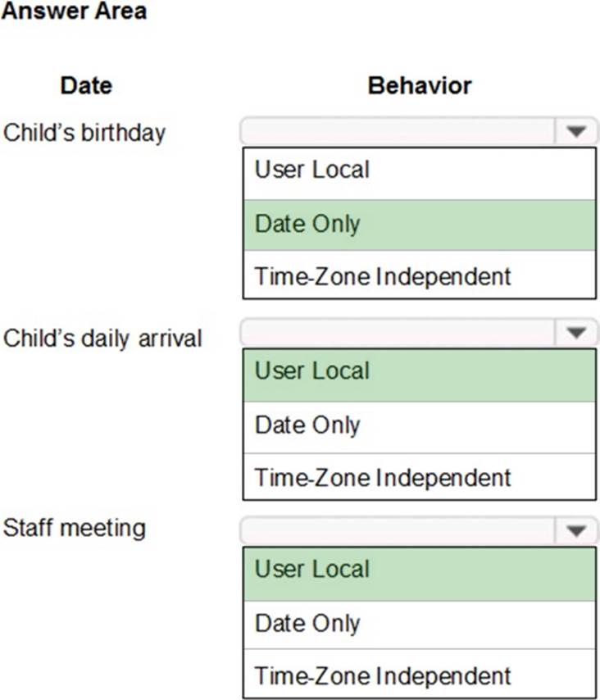Open the Child's daily arrival dropdown arrow
The height and width of the screenshot is (700, 600).
click(577, 333)
